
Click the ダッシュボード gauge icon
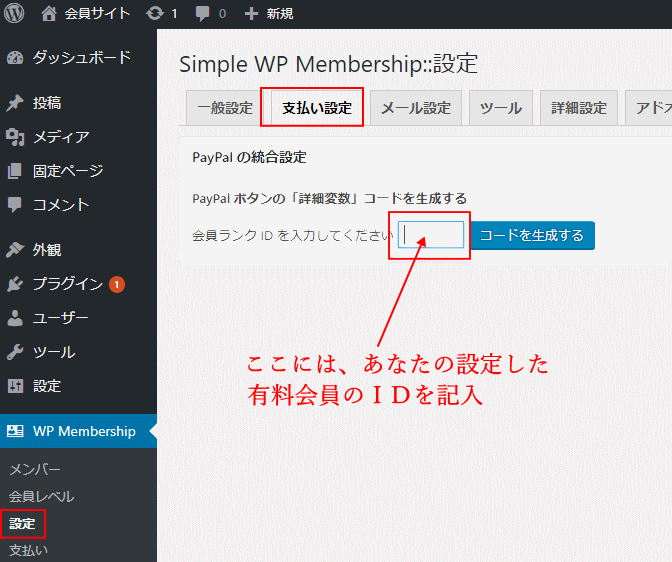15,58
